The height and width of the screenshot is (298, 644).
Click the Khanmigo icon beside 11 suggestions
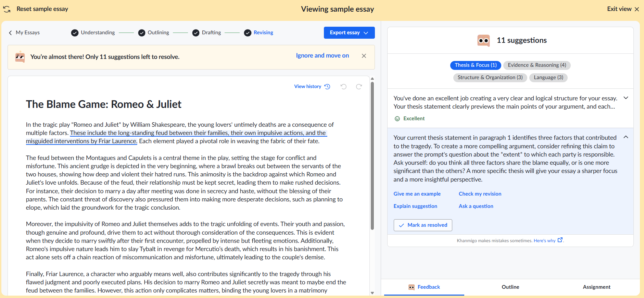coord(484,40)
